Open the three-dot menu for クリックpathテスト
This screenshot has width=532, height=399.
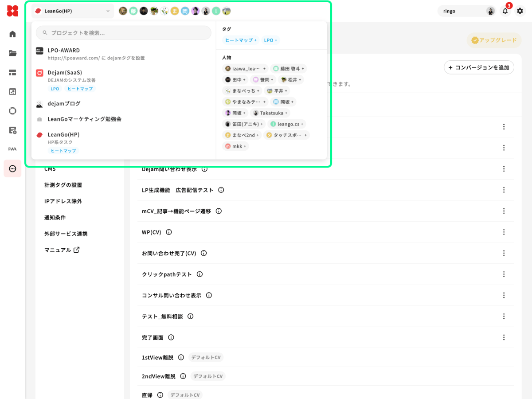504,274
